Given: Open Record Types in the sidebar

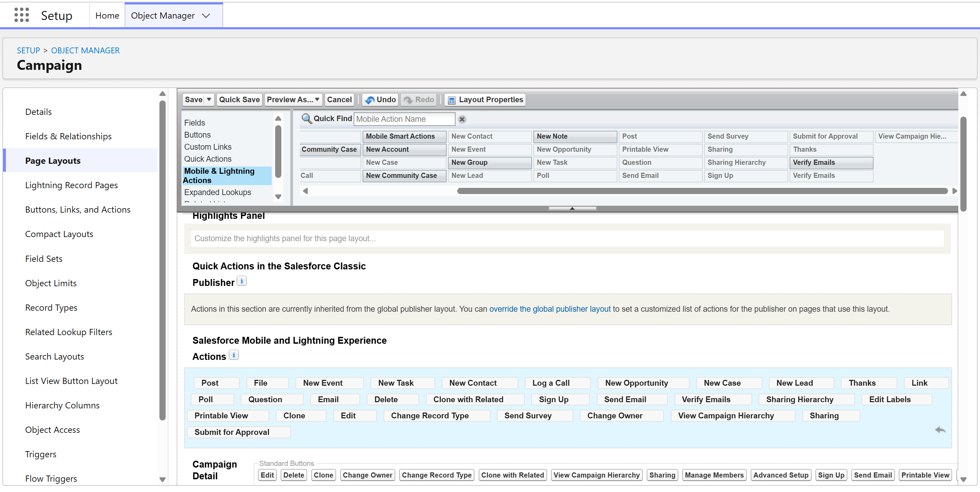Looking at the screenshot, I should coord(51,308).
